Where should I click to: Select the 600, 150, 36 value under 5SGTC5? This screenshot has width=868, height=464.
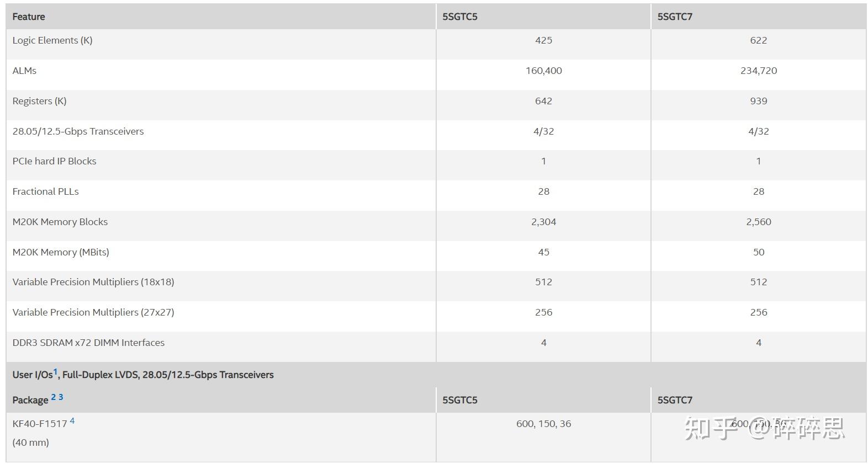pyautogui.click(x=543, y=424)
